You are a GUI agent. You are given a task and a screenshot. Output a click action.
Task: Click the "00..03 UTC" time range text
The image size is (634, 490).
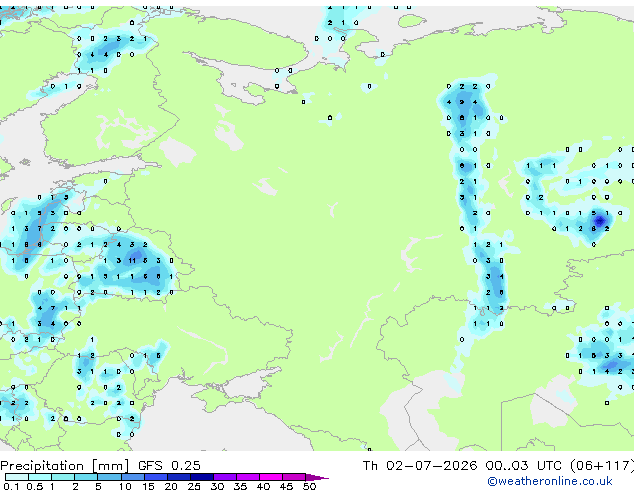click(x=523, y=465)
